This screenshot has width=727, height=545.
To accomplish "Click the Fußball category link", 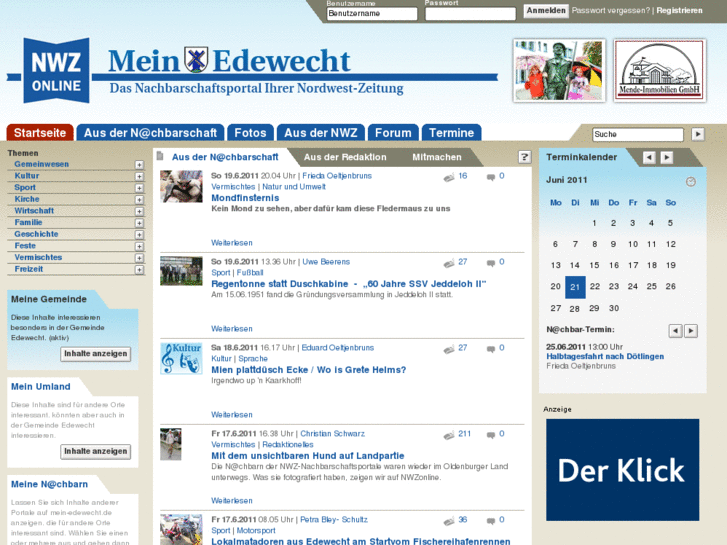I will (250, 273).
